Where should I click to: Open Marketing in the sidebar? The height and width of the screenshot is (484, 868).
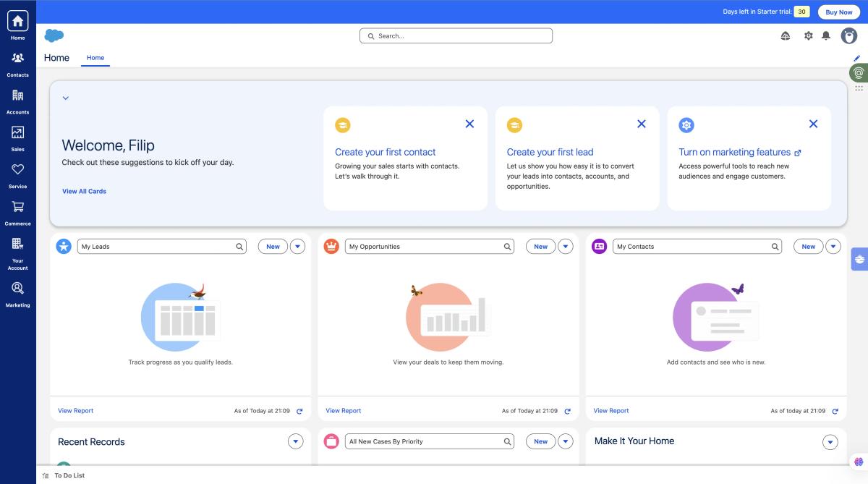tap(17, 294)
